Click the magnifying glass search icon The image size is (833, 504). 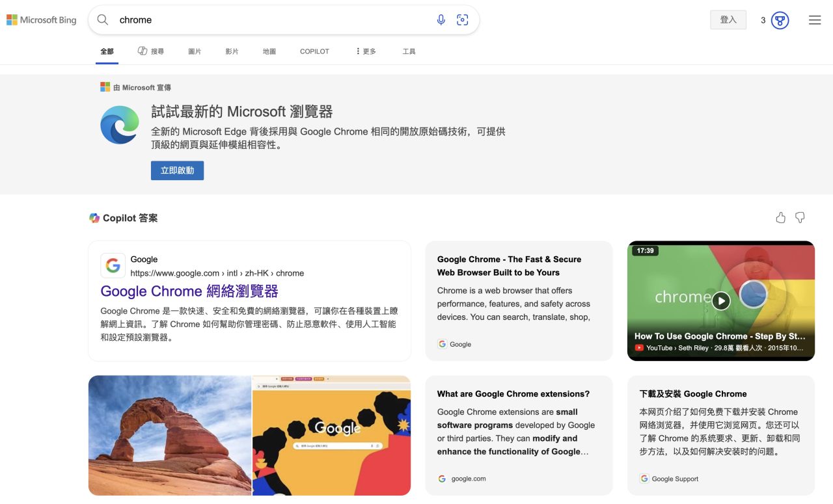point(103,20)
